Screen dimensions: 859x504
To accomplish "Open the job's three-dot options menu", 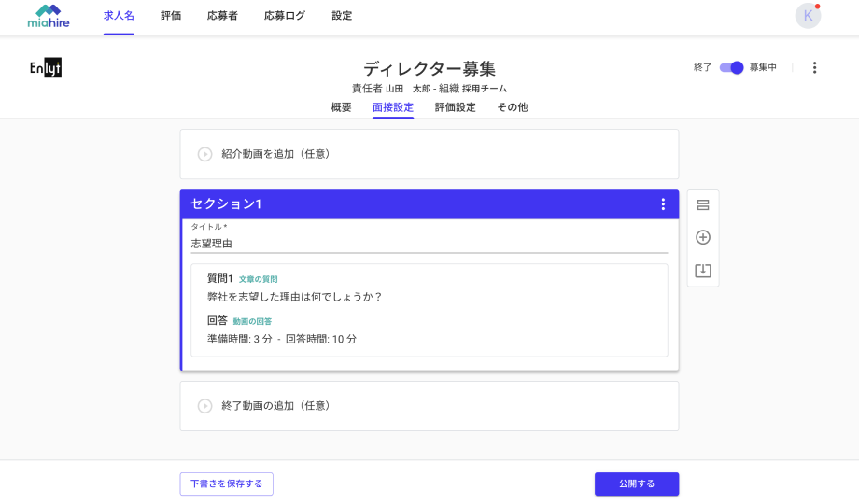I will click(x=814, y=67).
